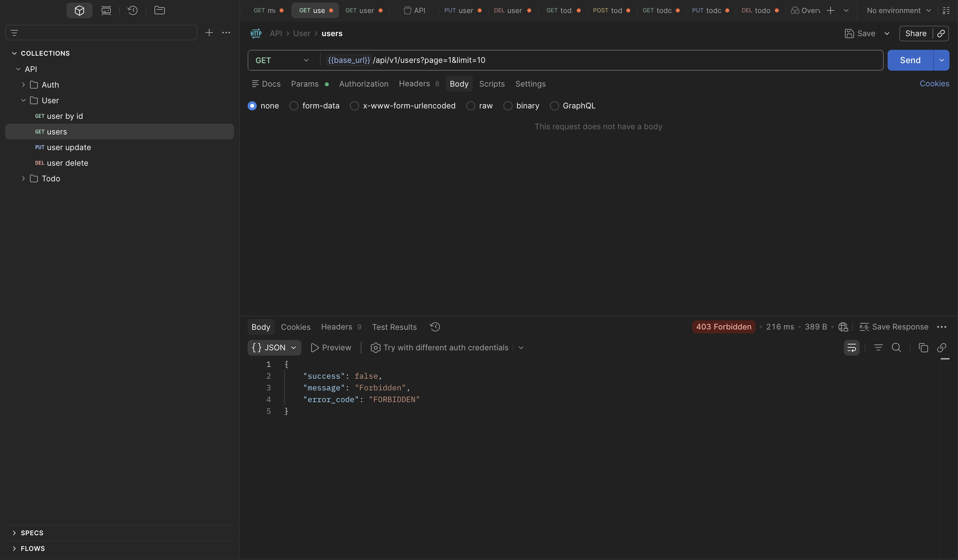This screenshot has height=560, width=958.
Task: Switch to the Scripts tab
Action: (492, 84)
